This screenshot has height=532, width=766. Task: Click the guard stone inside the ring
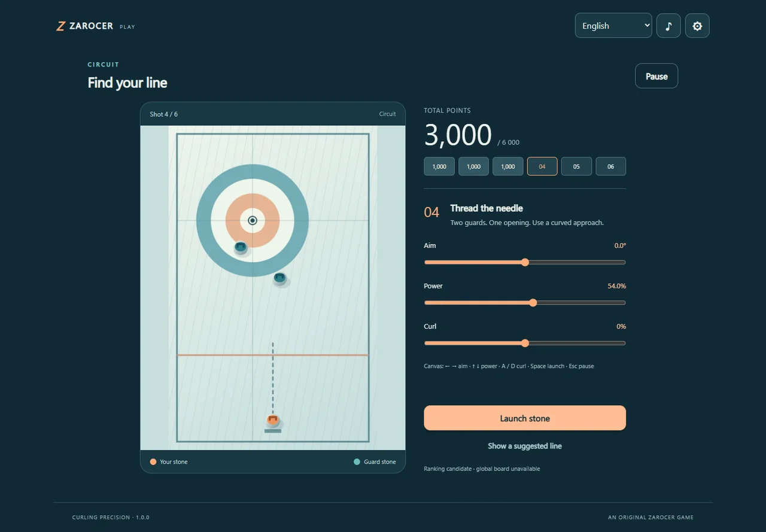(x=241, y=247)
